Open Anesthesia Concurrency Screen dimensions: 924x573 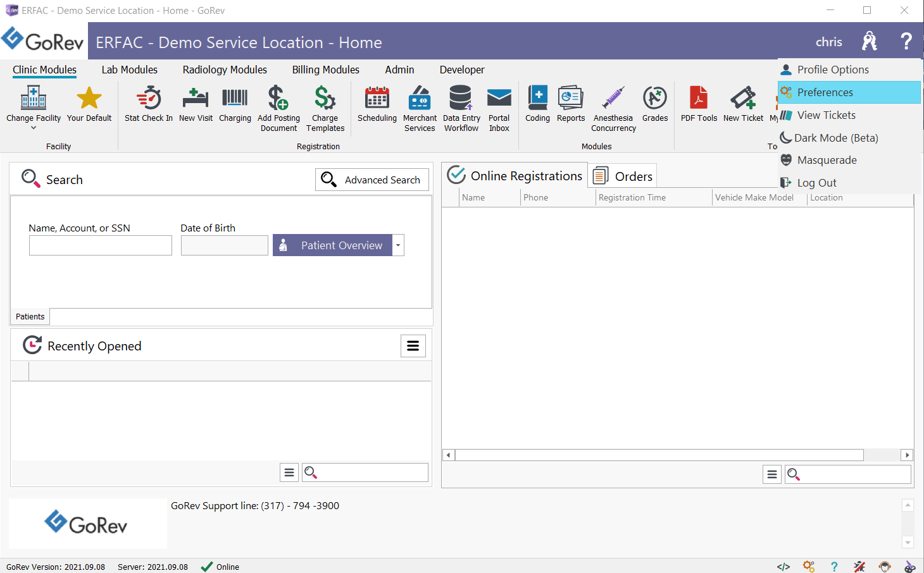pos(613,109)
